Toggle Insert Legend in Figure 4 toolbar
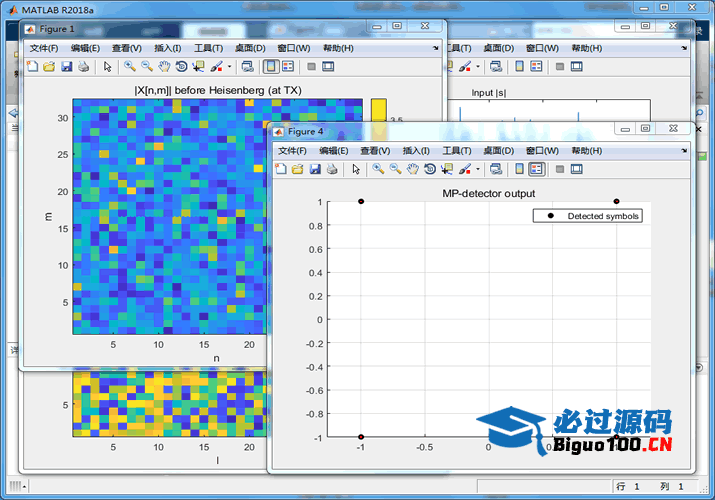Image resolution: width=715 pixels, height=500 pixels. (x=537, y=169)
